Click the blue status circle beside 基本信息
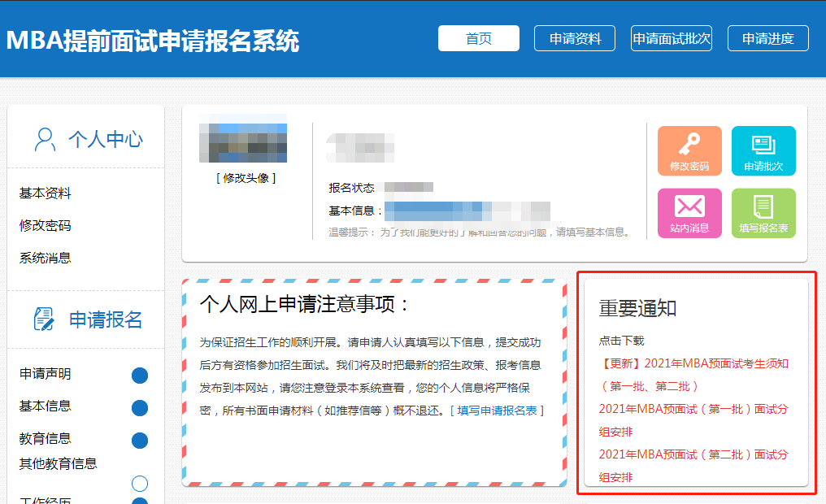 pos(140,408)
